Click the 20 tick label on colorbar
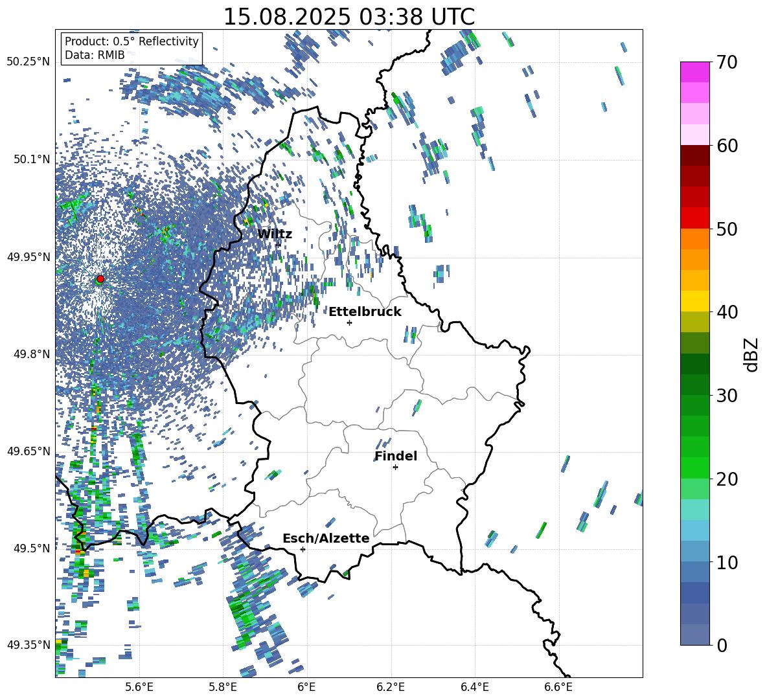 [726, 479]
